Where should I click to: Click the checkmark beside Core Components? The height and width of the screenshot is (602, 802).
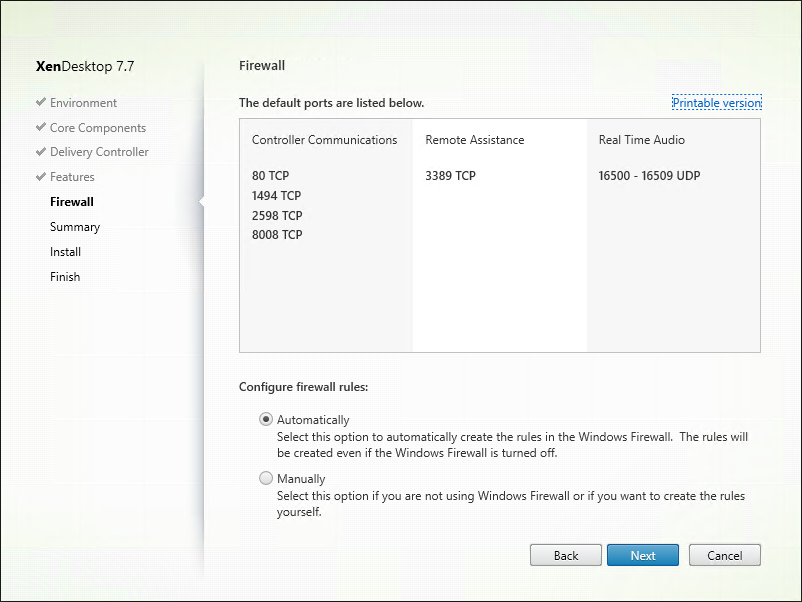coord(41,127)
